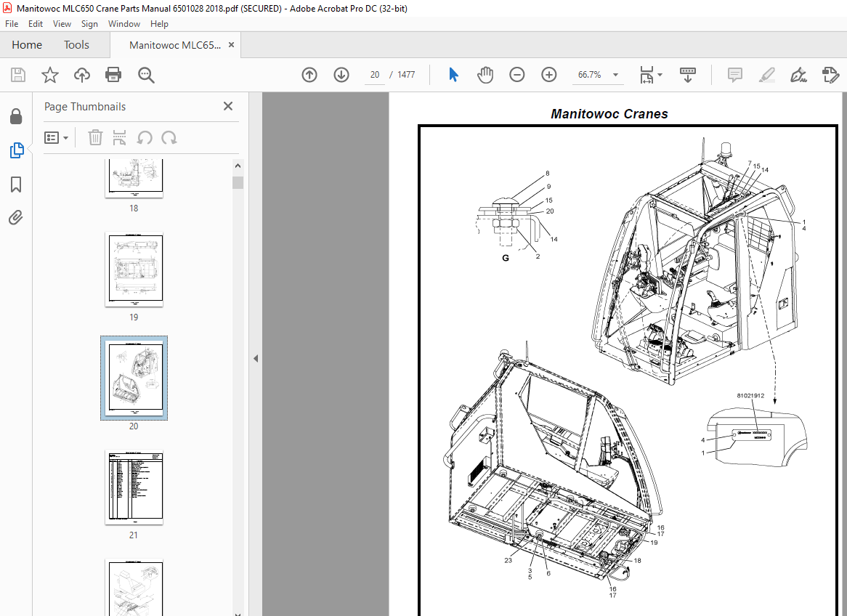The image size is (847, 616).
Task: Open the View menu
Action: (x=62, y=24)
